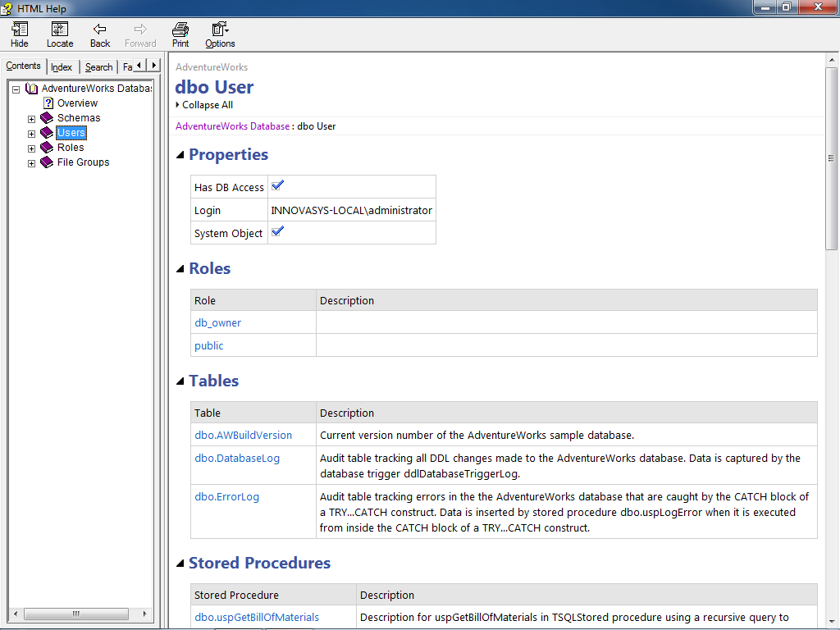Select File Groups in the contents tree
Screen dimensions: 840x630
click(x=83, y=162)
